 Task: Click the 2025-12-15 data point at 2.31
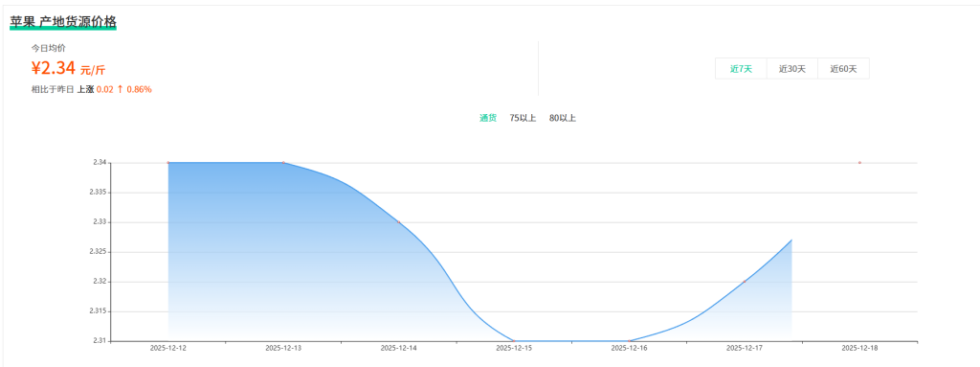pos(514,341)
